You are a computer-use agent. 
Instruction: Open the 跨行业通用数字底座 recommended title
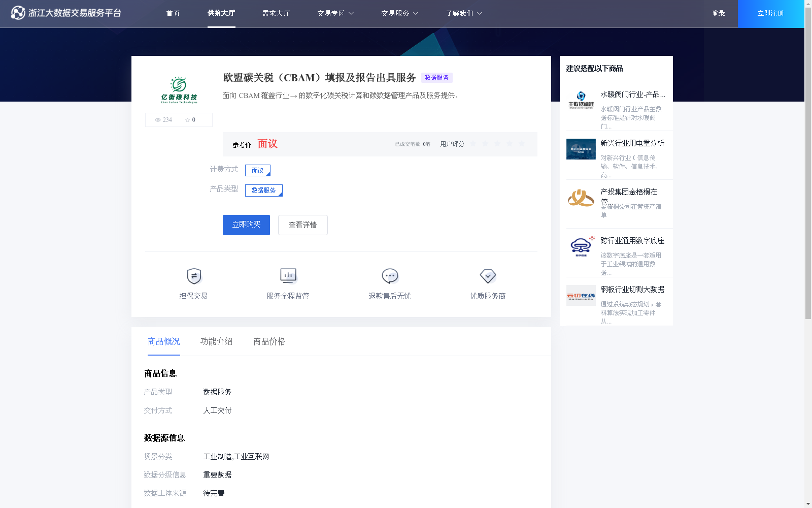coord(632,241)
